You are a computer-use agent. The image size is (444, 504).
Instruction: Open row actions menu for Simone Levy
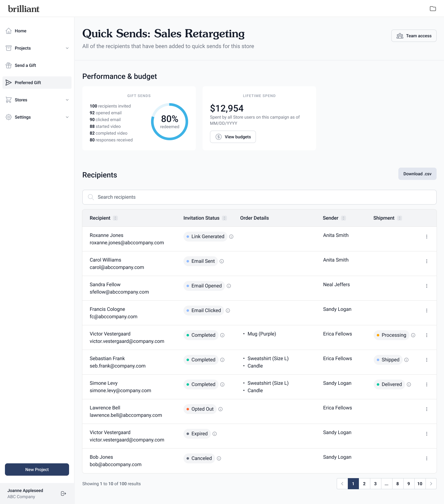coord(427,384)
